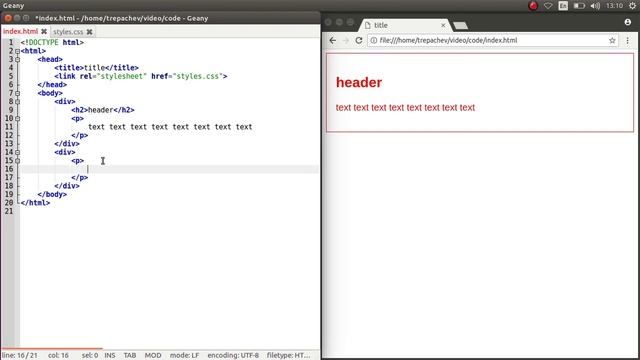Open the volume indicator in top bar
The image size is (640, 360).
point(596,6)
